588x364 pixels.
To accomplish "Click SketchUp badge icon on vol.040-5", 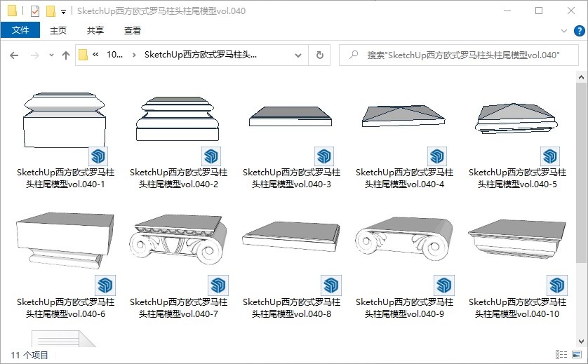I will [x=550, y=156].
